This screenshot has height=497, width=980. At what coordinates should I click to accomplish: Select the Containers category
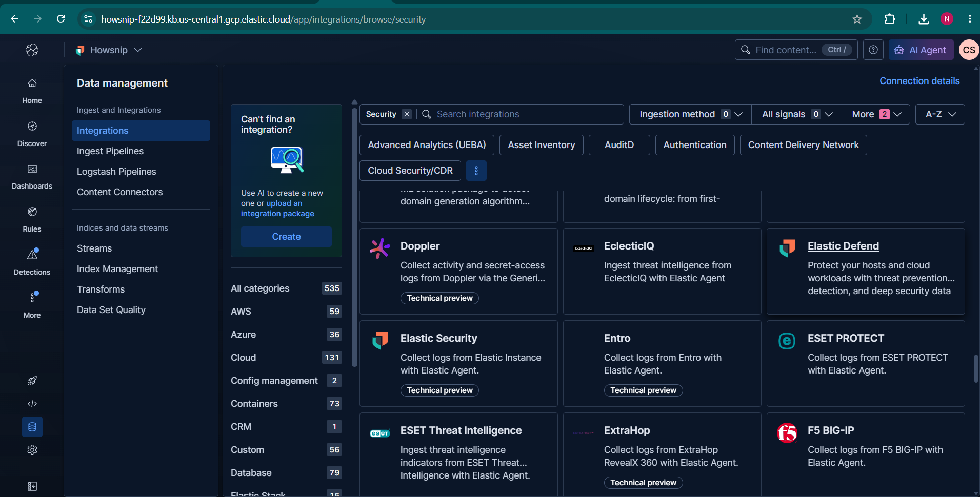[286, 404]
